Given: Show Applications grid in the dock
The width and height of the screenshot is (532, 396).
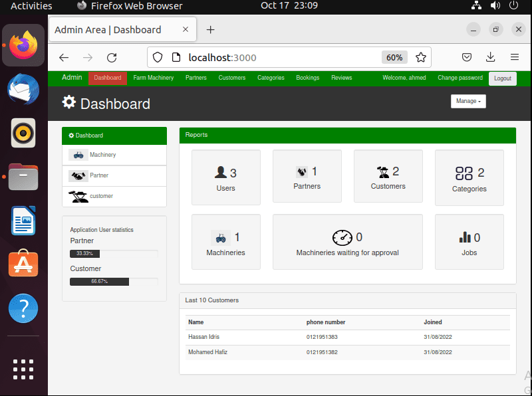Looking at the screenshot, I should click(x=23, y=369).
